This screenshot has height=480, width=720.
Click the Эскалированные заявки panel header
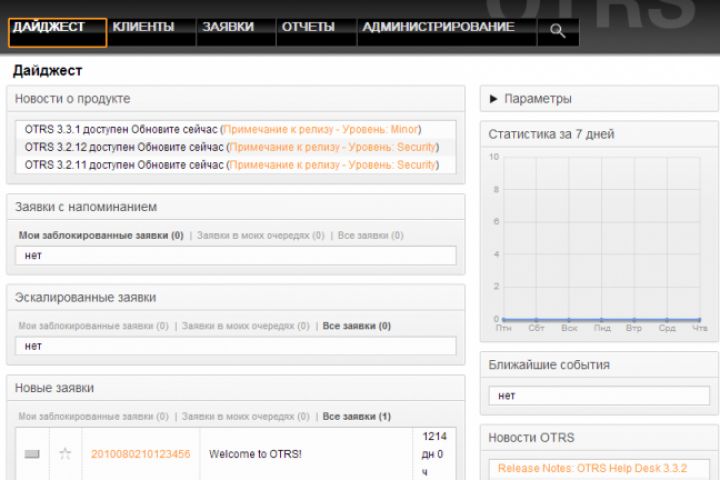click(236, 298)
